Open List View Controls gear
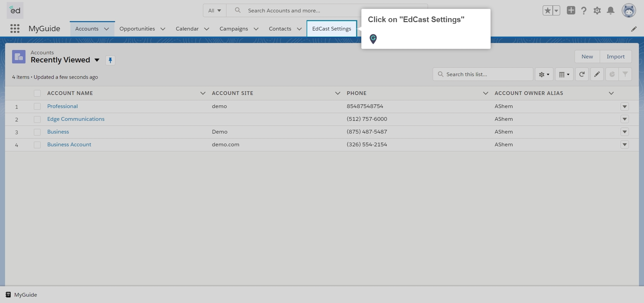 click(x=544, y=74)
